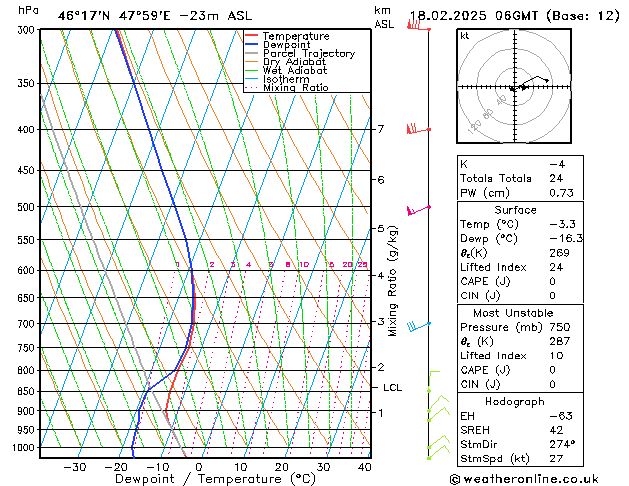Screen dimensions: 629x486
Task: Click the hodograph arrow tip near center
Action: pyautogui.click(x=524, y=87)
